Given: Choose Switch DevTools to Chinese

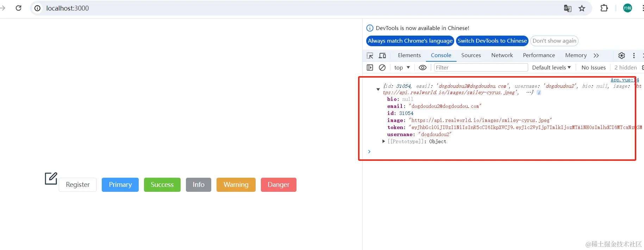Looking at the screenshot, I should 492,41.
